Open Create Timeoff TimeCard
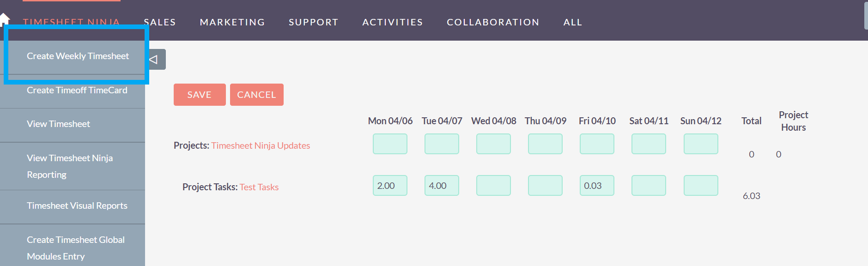 coord(77,90)
